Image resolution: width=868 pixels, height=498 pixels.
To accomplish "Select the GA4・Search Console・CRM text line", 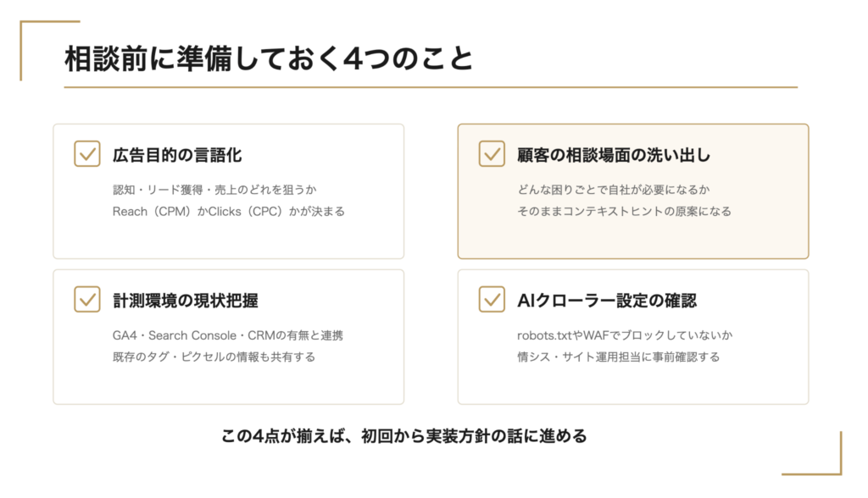I will 227,335.
